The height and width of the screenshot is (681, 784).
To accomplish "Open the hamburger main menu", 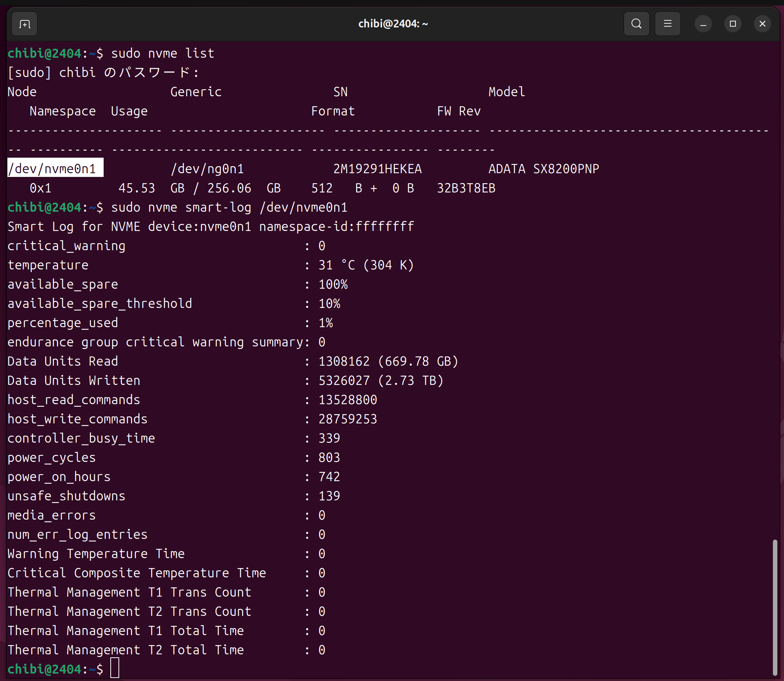I will click(667, 24).
